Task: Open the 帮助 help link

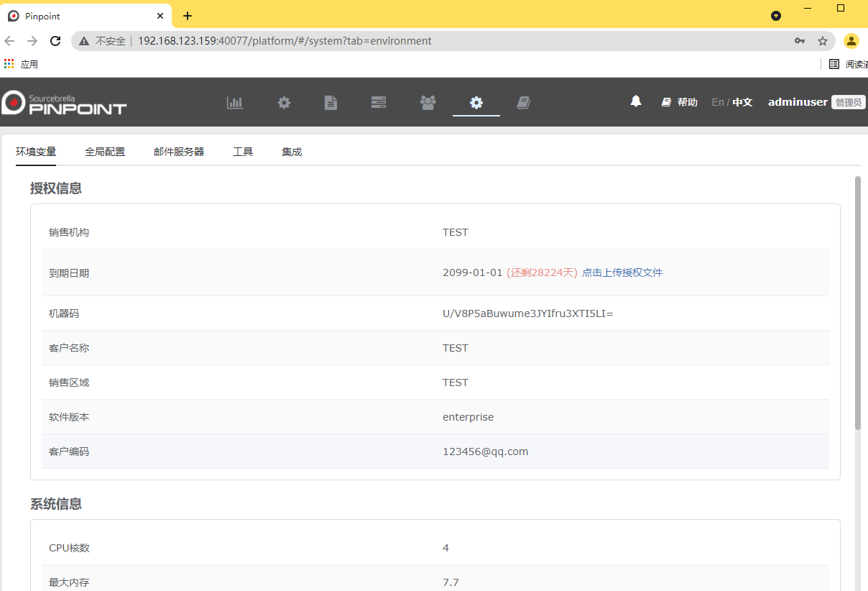Action: click(x=680, y=102)
